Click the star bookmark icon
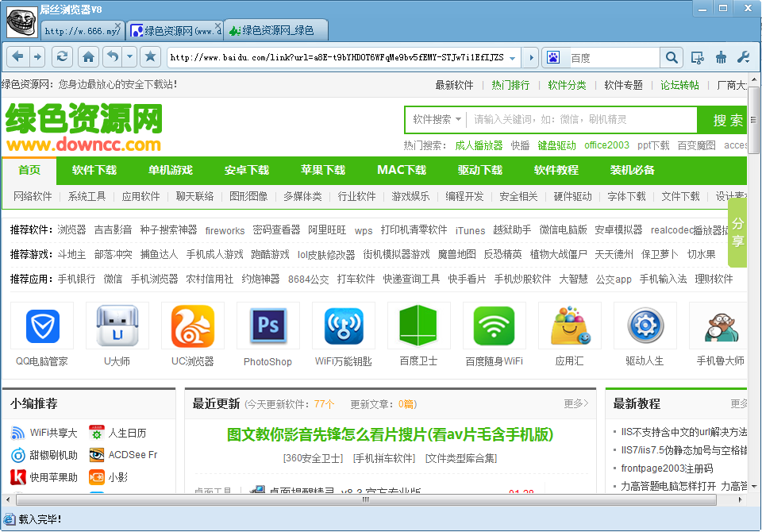762x532 pixels. [151, 57]
